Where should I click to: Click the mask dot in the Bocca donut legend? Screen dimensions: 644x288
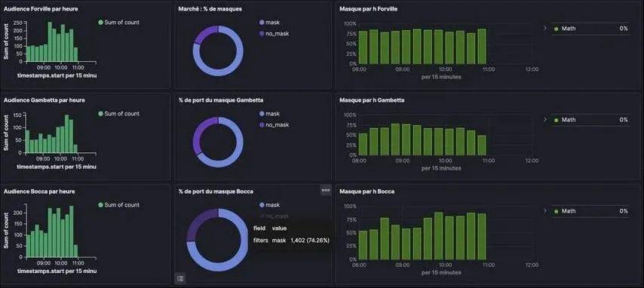pyautogui.click(x=262, y=205)
